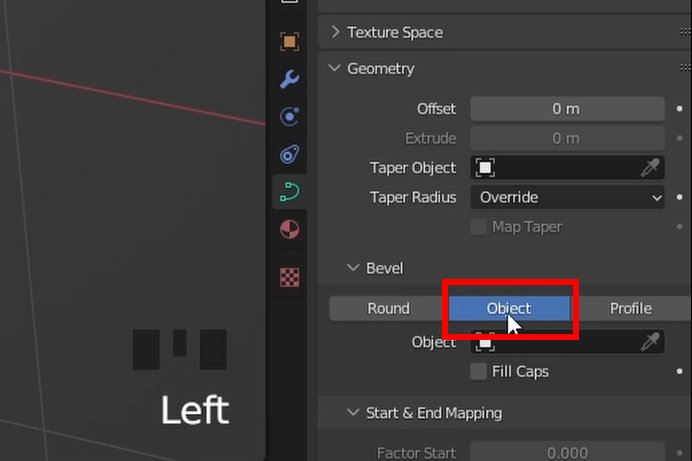This screenshot has width=692, height=461.
Task: Open the Taper Radius Override dropdown
Action: [x=568, y=197]
